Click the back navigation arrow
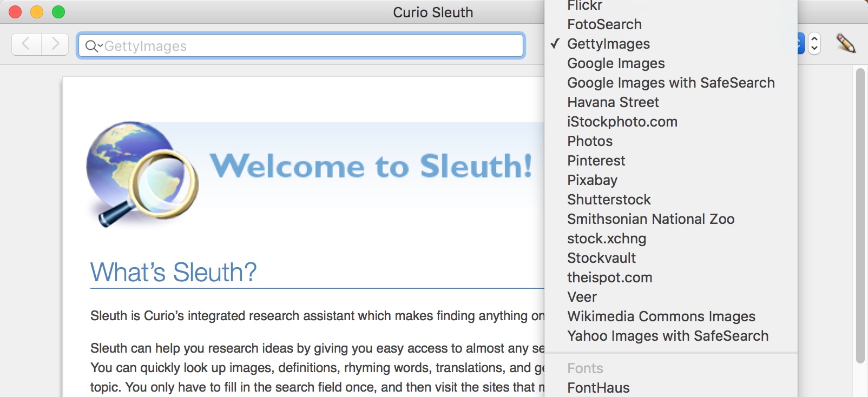868x397 pixels. click(27, 44)
